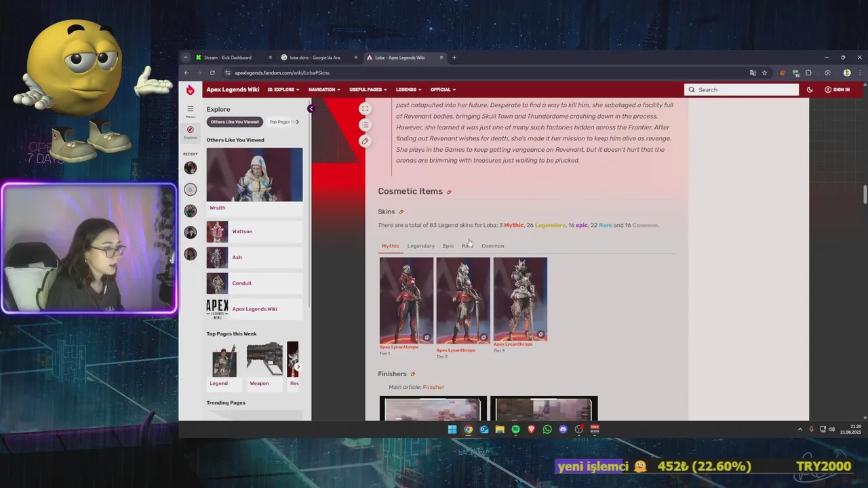Screen dimensions: 868x488
Task: Open the OFFICIAL dropdown menu
Action: click(443, 89)
